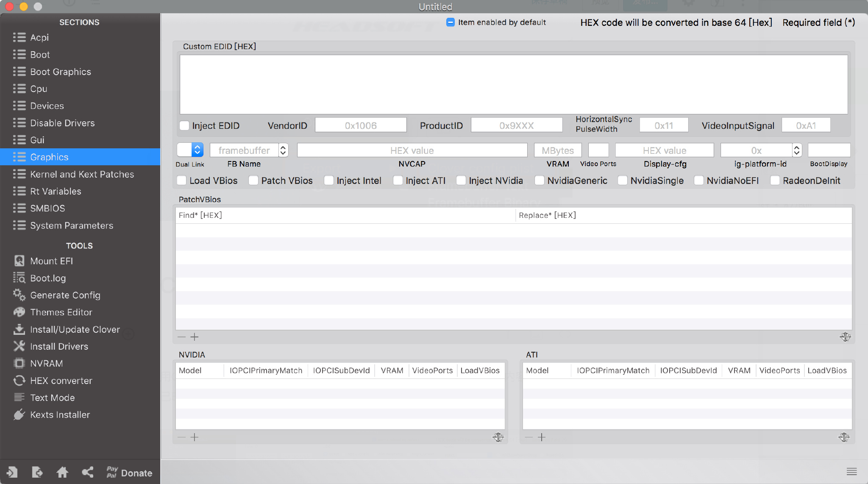Click the VRAM MBytes field
Image resolution: width=868 pixels, height=484 pixels.
pyautogui.click(x=558, y=150)
